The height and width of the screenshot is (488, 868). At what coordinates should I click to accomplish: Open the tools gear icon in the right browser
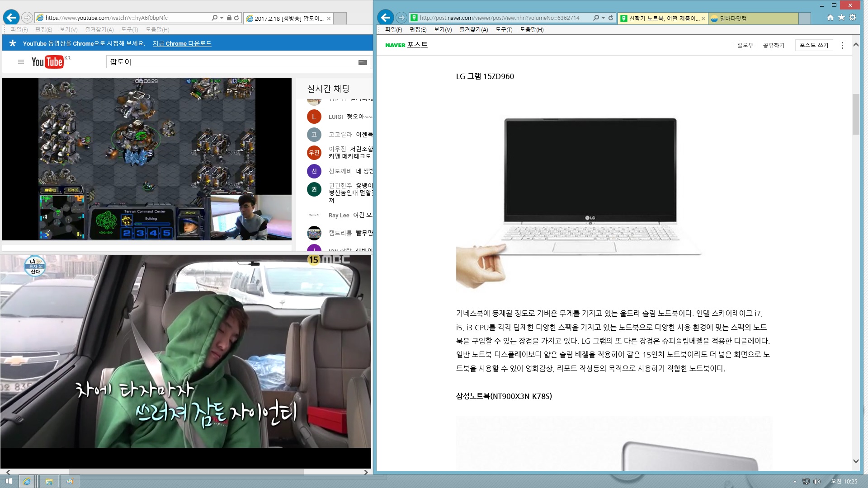(853, 18)
